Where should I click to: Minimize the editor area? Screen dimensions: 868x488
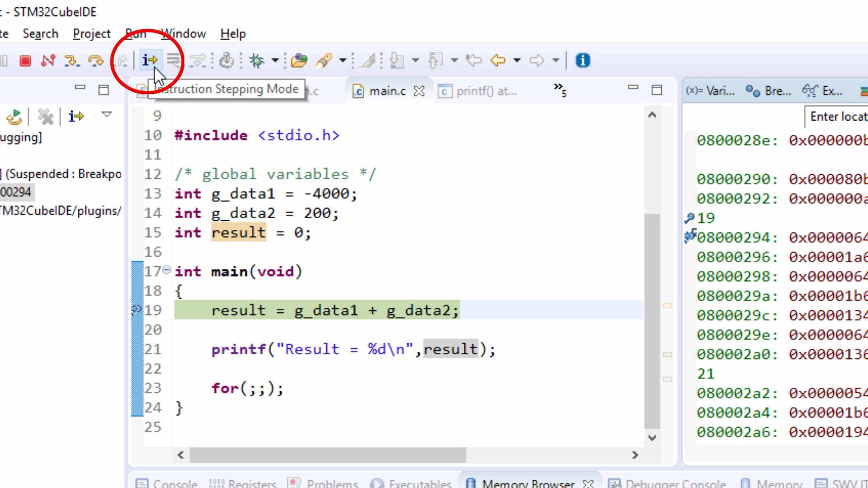(633, 88)
